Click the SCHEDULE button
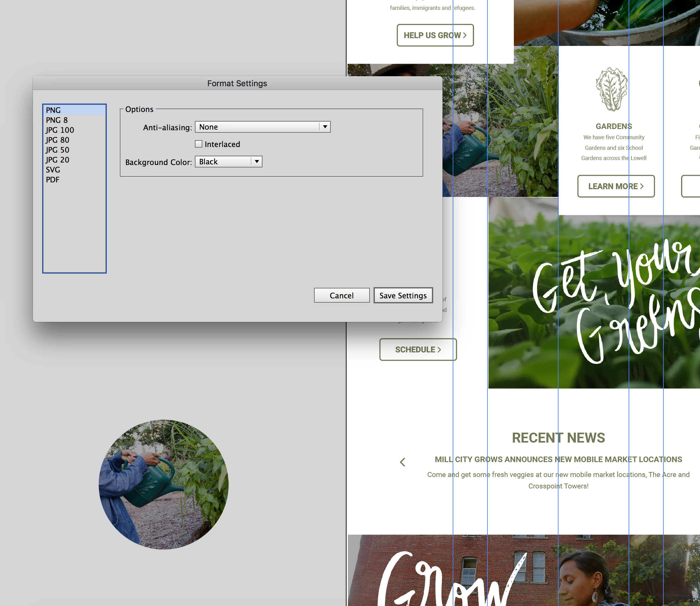Screen dimensions: 700x606 point(418,349)
